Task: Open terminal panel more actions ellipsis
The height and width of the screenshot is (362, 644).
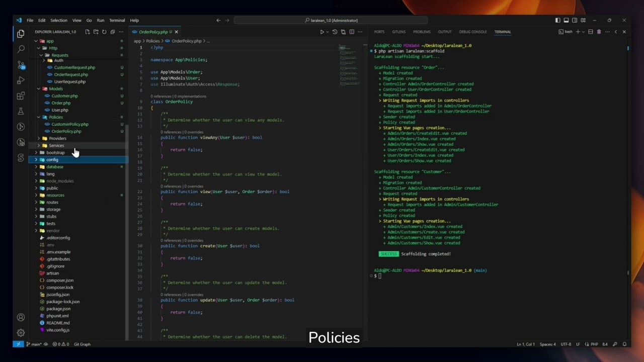Action: (607, 32)
